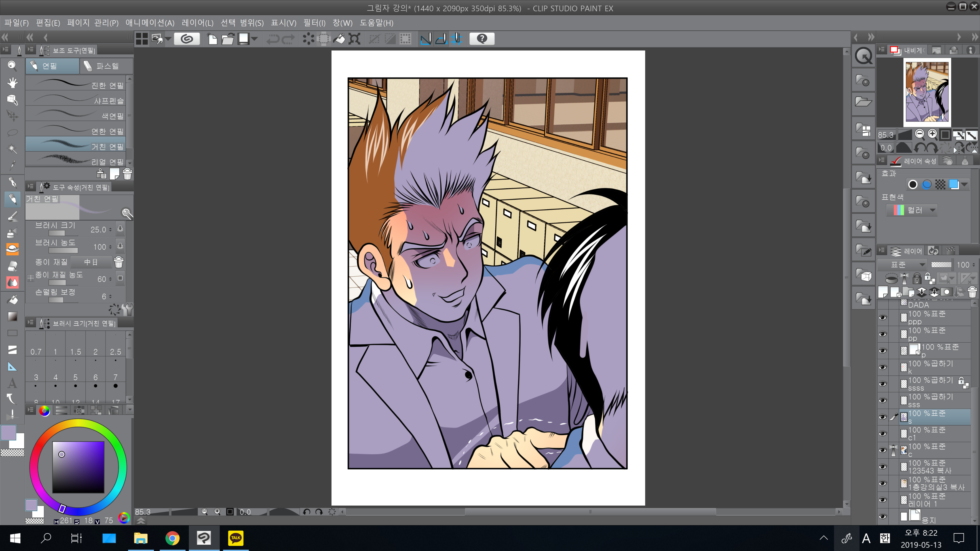Image resolution: width=980 pixels, height=551 pixels.
Task: Click the help question mark icon
Action: 481,39
